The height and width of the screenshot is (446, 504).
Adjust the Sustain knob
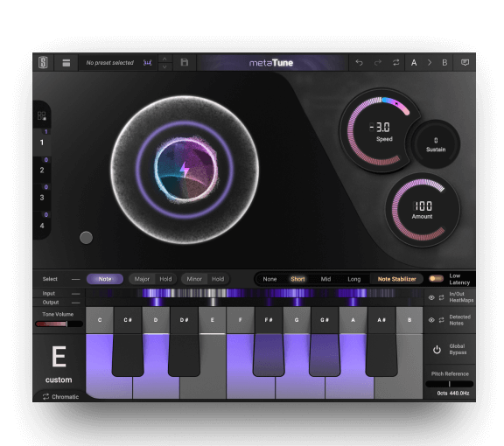point(436,144)
